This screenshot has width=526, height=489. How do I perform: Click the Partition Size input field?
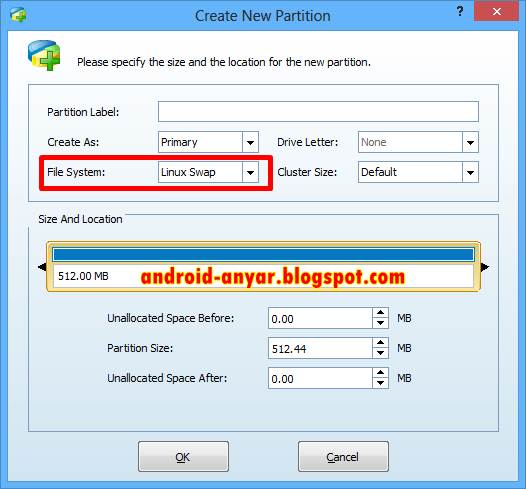point(320,348)
